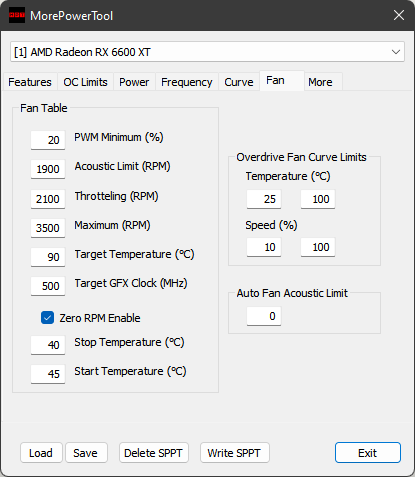
Task: Open the OC Limits tab
Action: coord(85,82)
